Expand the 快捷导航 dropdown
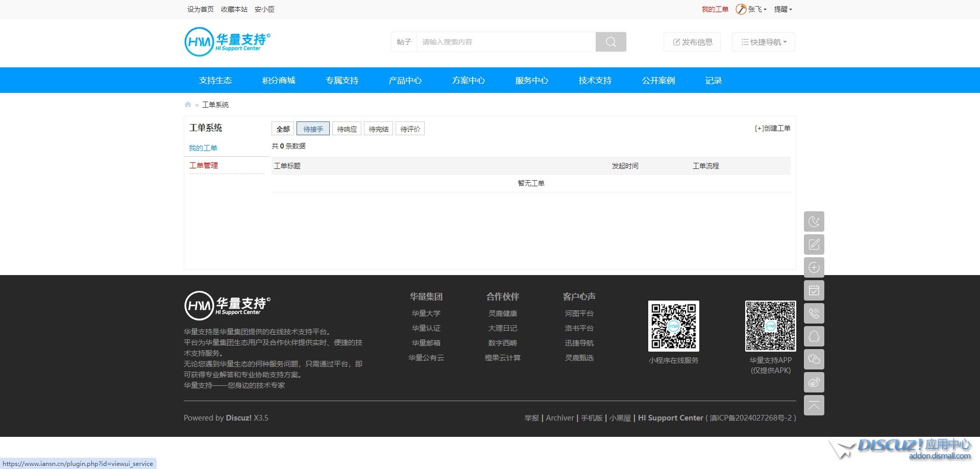The width and height of the screenshot is (980, 469). [x=763, y=42]
